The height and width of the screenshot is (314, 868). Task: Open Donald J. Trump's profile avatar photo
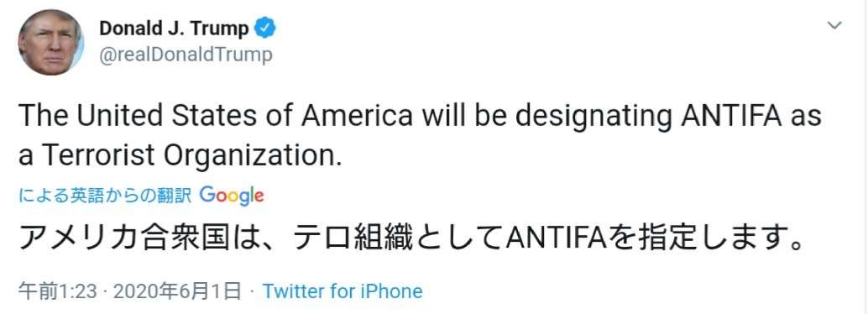[51, 41]
